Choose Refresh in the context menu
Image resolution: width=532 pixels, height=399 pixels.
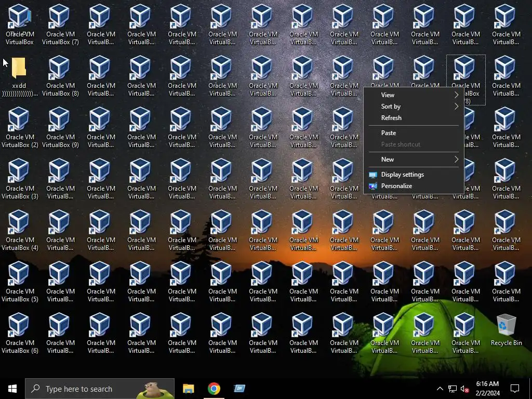click(414, 118)
